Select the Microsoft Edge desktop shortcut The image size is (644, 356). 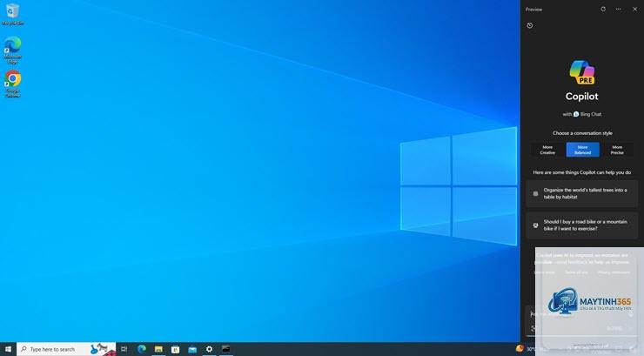[13, 50]
